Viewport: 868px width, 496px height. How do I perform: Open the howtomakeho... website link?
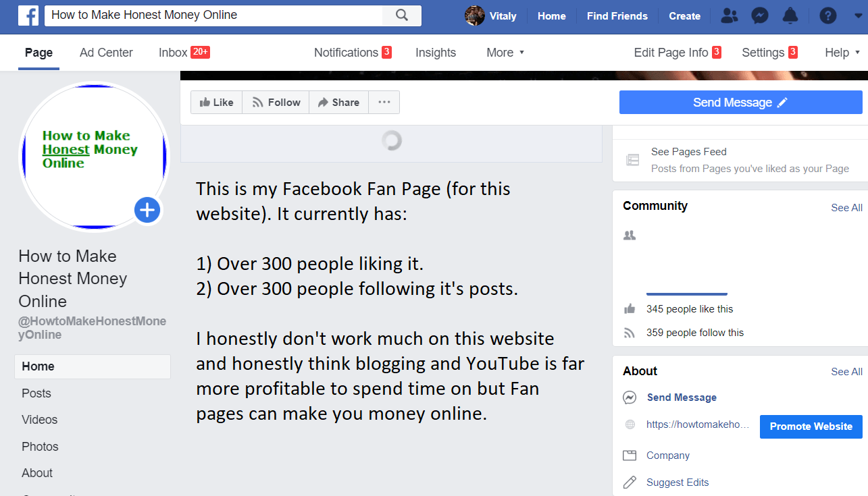pyautogui.click(x=698, y=424)
